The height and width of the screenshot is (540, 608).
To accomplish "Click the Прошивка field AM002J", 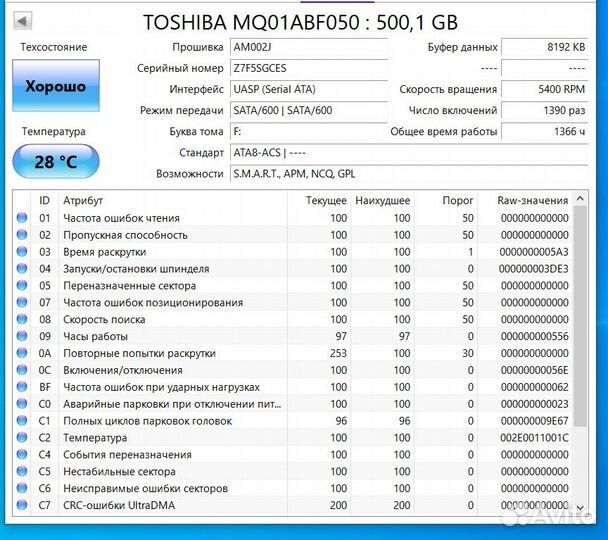I will 309,47.
